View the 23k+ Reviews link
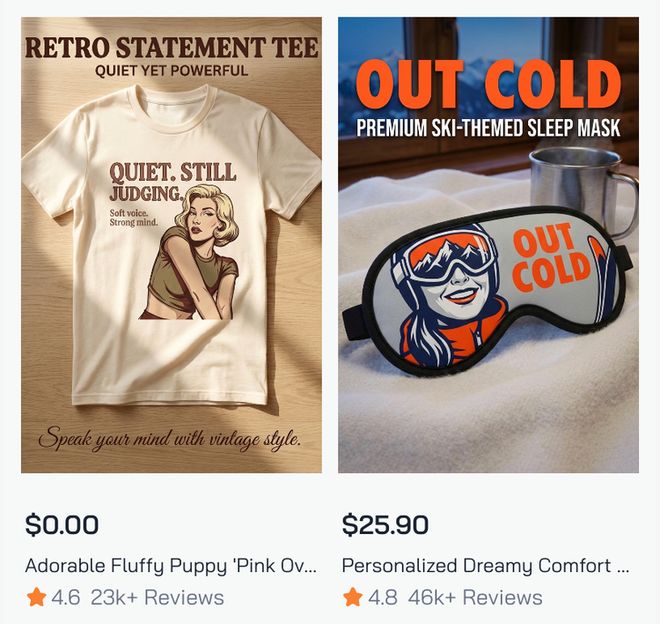Image resolution: width=660 pixels, height=624 pixels. 157,598
